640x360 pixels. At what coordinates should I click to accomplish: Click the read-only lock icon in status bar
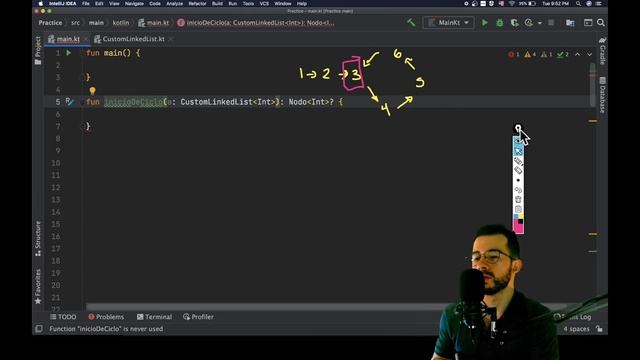pyautogui.click(x=599, y=329)
